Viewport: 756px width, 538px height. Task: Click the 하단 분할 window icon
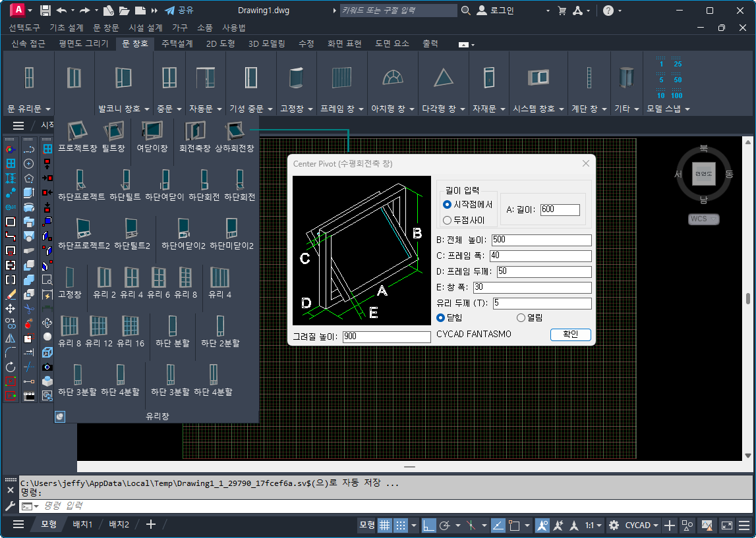pyautogui.click(x=173, y=327)
